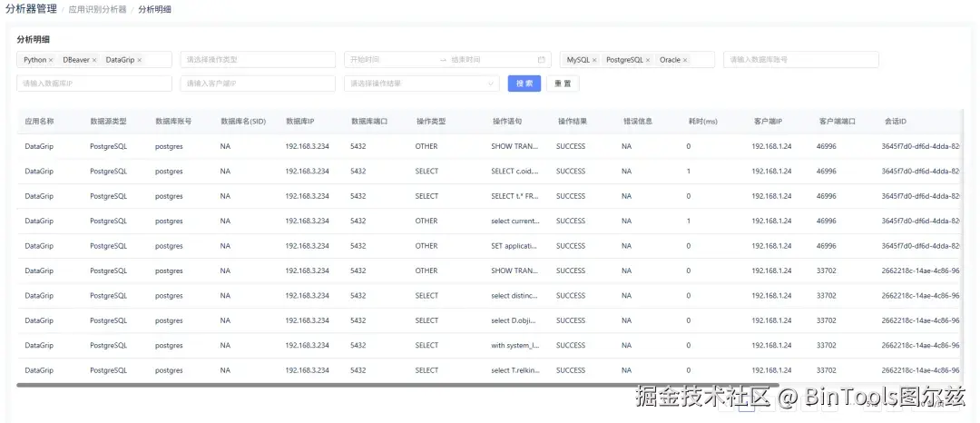
Task: Click the 数据源类型 column header
Action: [108, 122]
